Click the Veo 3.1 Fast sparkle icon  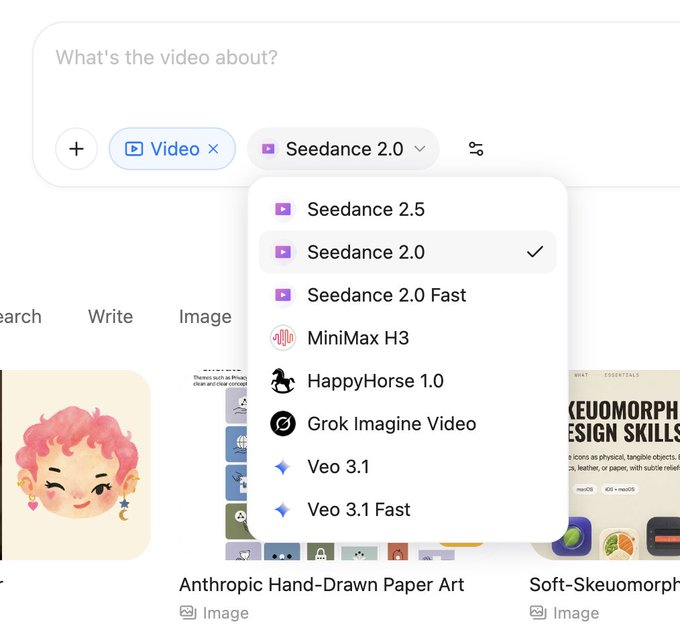283,510
